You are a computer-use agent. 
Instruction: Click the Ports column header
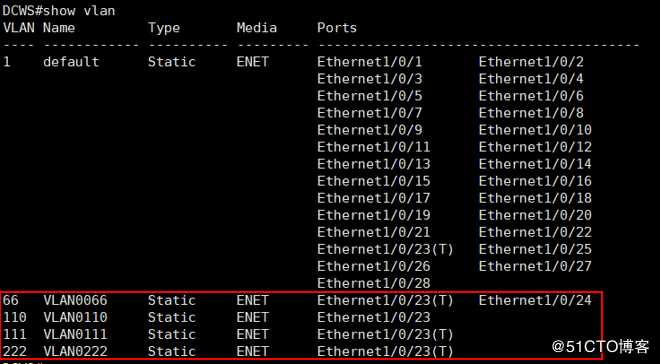(337, 28)
